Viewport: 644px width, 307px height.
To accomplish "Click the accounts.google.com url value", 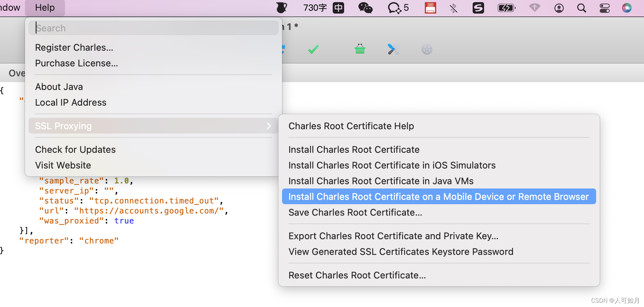I will [149, 211].
